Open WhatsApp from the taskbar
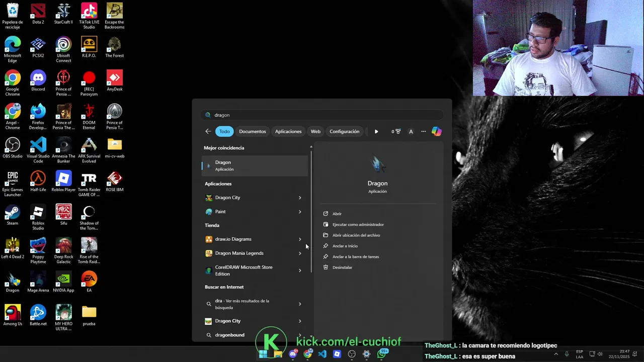 tap(382, 354)
